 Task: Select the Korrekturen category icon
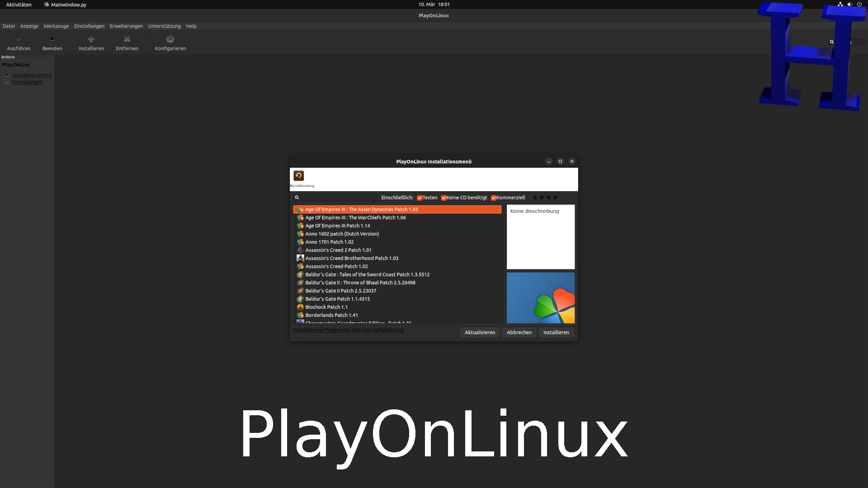[x=299, y=176]
